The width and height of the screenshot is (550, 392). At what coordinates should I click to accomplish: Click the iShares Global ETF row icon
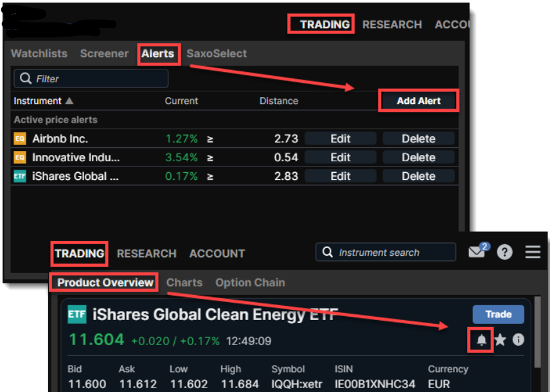(x=20, y=176)
